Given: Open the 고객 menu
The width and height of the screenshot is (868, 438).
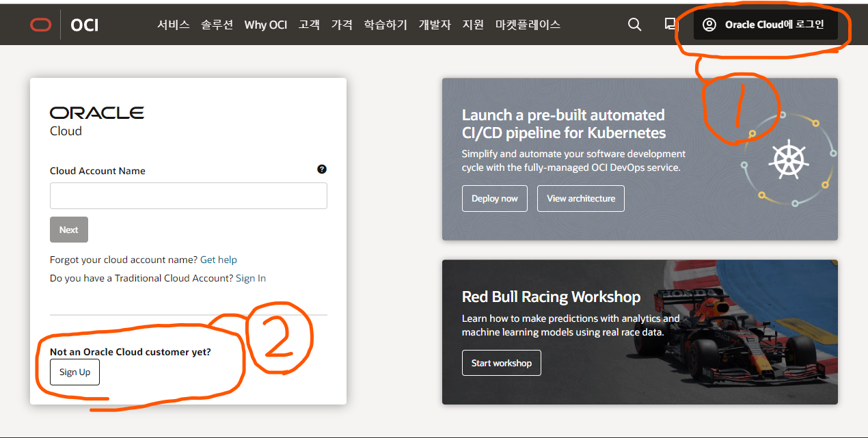Looking at the screenshot, I should point(309,25).
